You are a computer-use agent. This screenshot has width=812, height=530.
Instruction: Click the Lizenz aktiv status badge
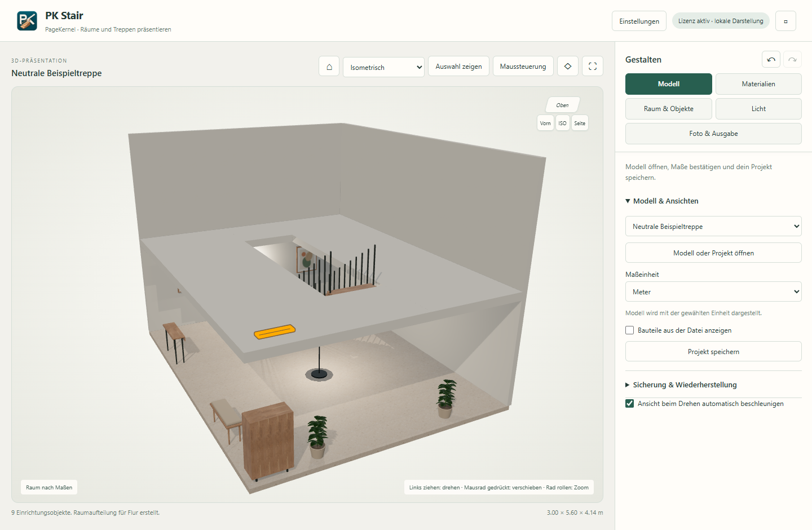pyautogui.click(x=721, y=21)
